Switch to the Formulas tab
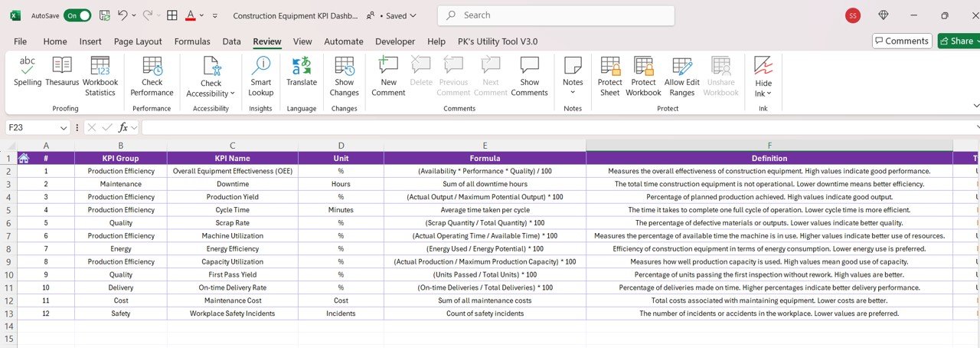Screen dimensions: 980x348 coord(192,41)
